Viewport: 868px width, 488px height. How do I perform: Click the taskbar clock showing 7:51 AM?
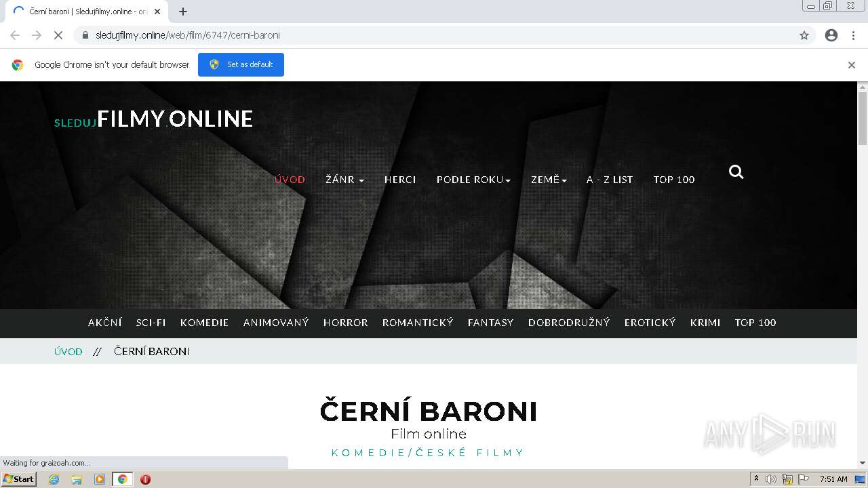(x=833, y=479)
